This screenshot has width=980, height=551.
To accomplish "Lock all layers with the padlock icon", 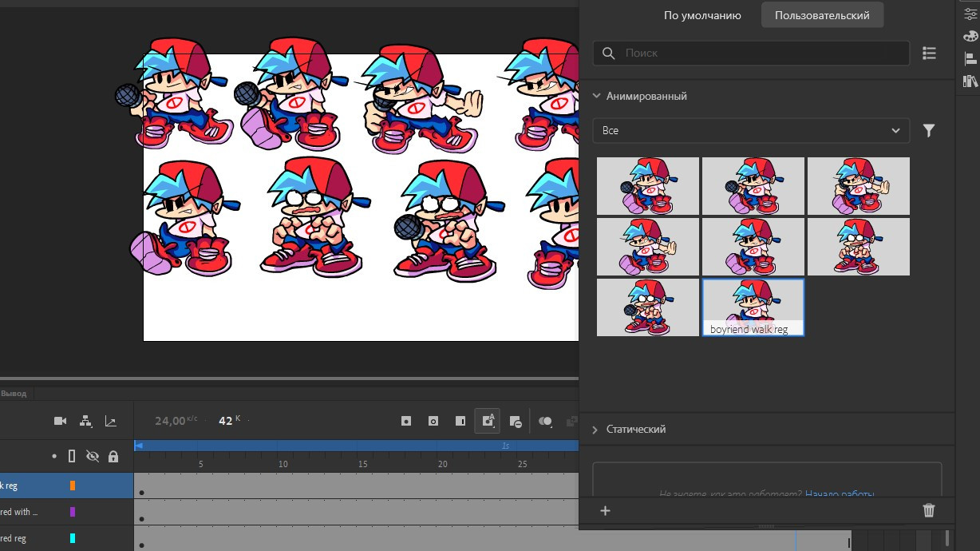I will [x=114, y=456].
